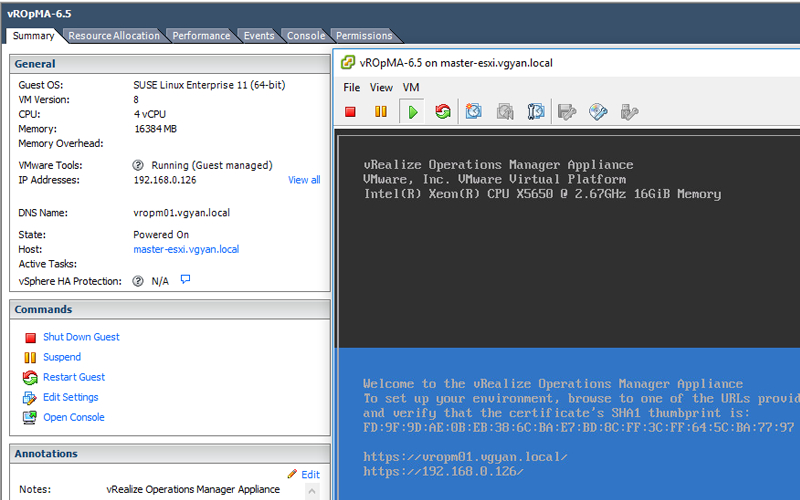Click the red Power Off toolbar icon

pos(351,112)
